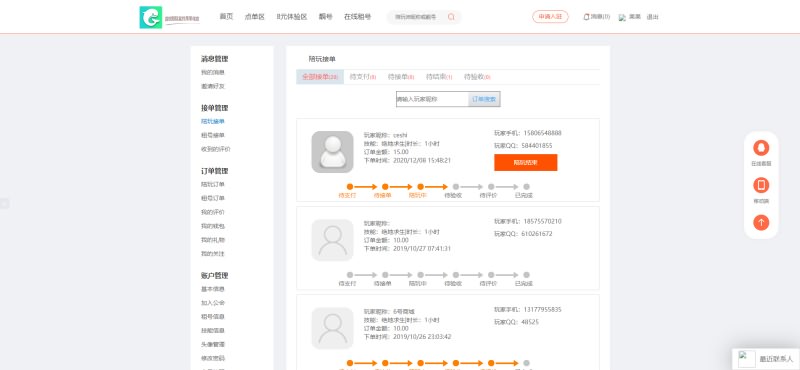This screenshot has height=370, width=800.
Task: Open 邀请好友 in the left sidebar
Action: coord(213,86)
